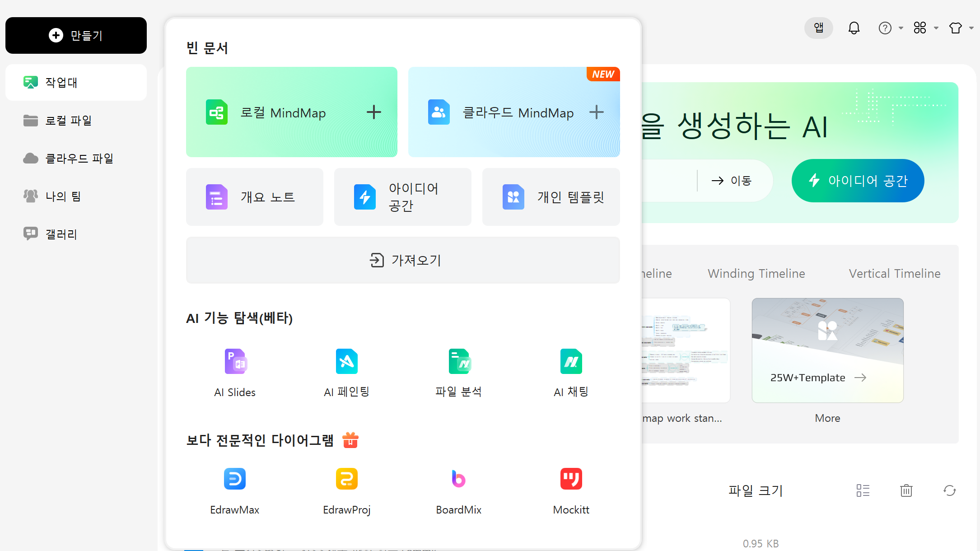Click the 앱 button in top bar
Image resolution: width=980 pixels, height=551 pixels.
pyautogui.click(x=819, y=28)
